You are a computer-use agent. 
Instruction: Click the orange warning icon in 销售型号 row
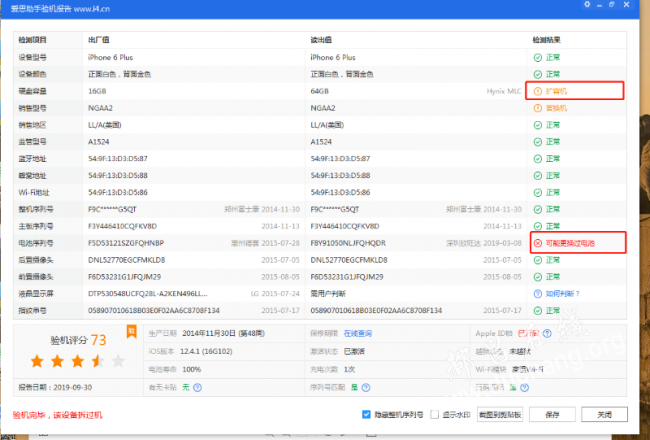pos(538,108)
